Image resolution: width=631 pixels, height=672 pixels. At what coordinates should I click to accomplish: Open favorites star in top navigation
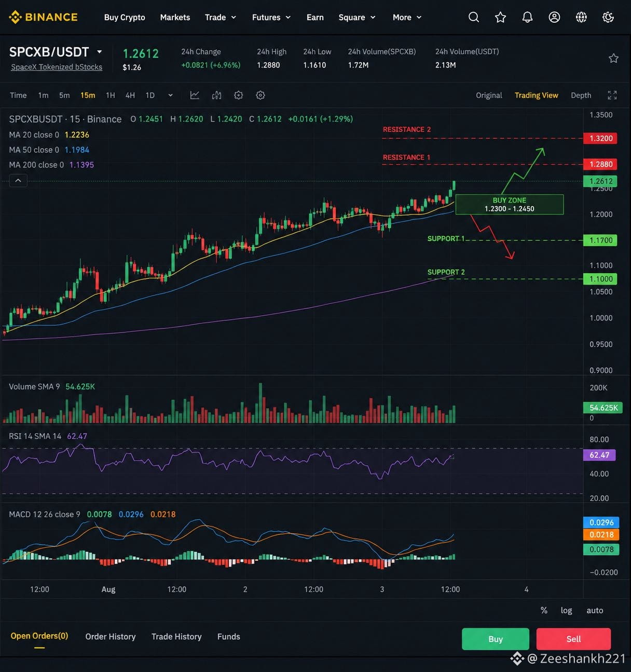click(x=500, y=17)
